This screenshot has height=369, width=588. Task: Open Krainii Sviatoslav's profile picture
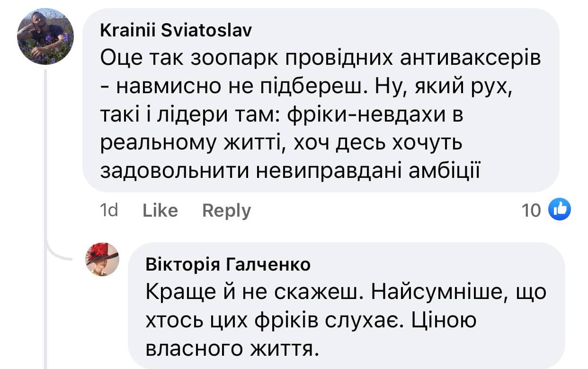(x=45, y=36)
